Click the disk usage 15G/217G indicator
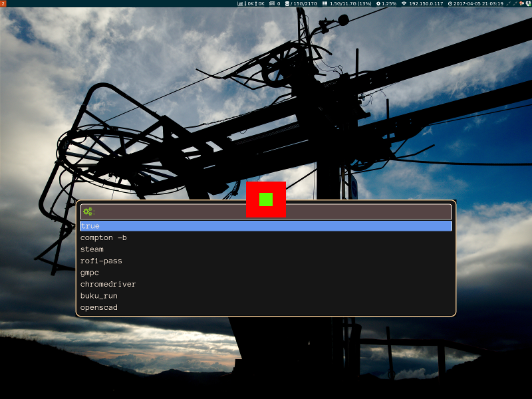 302,3
